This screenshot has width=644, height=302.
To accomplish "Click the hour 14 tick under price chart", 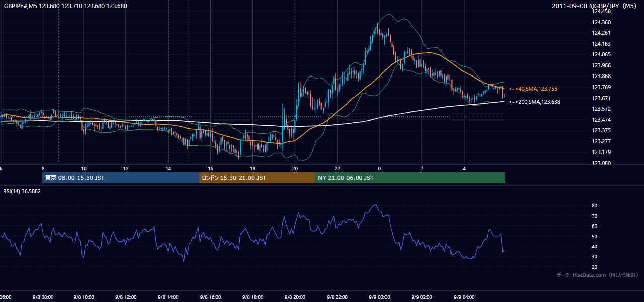I will point(168,169).
